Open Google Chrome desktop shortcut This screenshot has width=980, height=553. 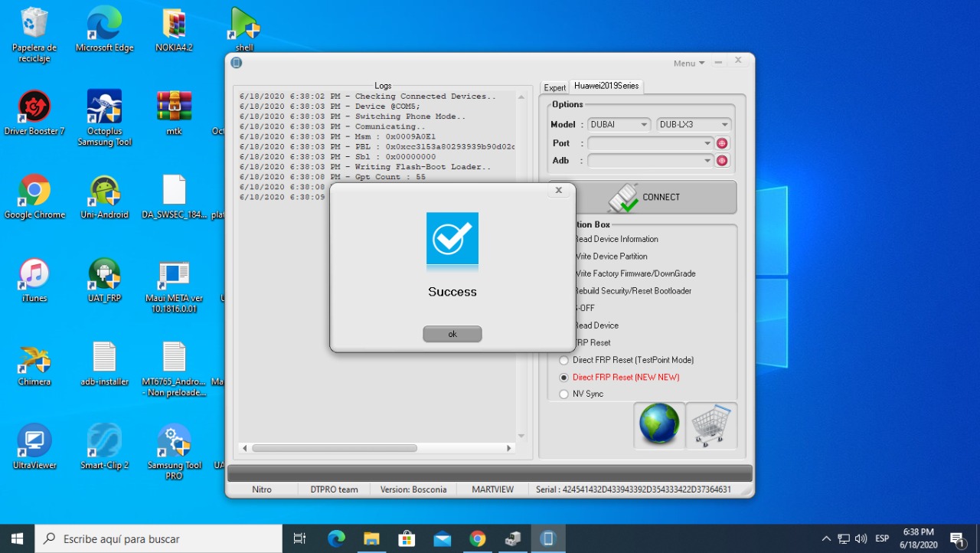[x=34, y=197]
